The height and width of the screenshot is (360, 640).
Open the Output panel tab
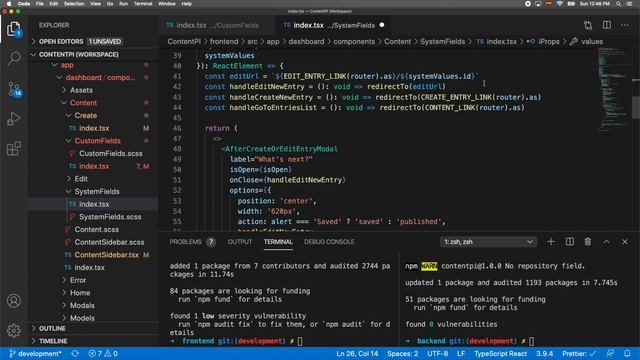(240, 242)
